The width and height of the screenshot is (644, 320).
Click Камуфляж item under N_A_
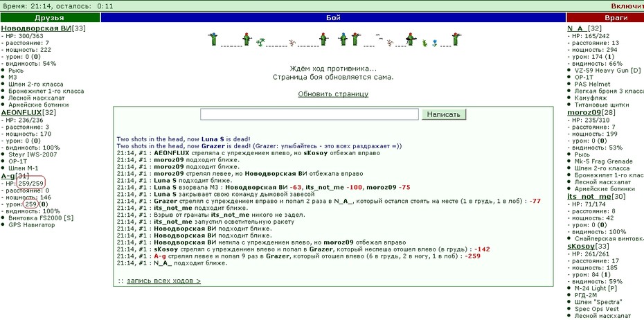coord(591,98)
